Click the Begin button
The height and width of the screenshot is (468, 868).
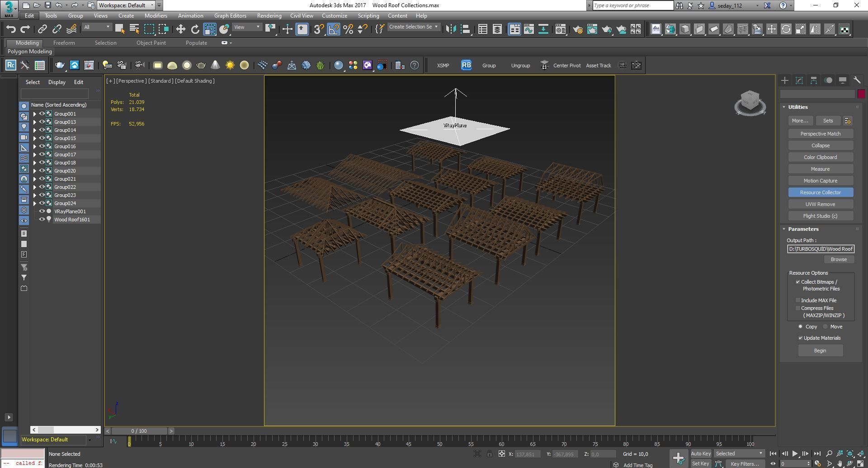(820, 351)
